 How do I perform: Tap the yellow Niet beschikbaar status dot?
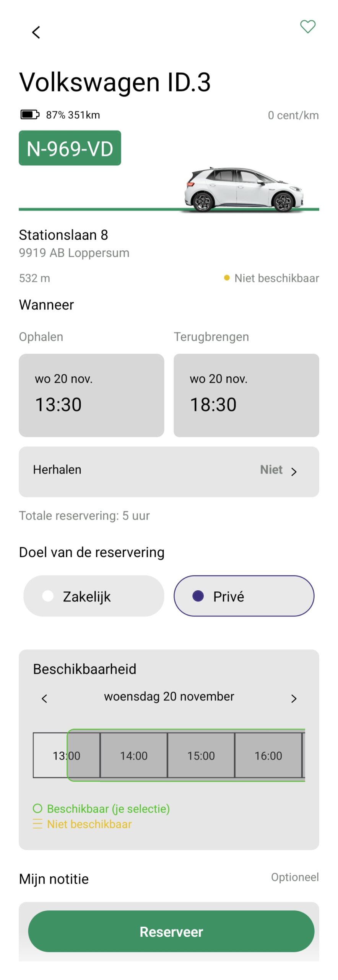pos(227,278)
